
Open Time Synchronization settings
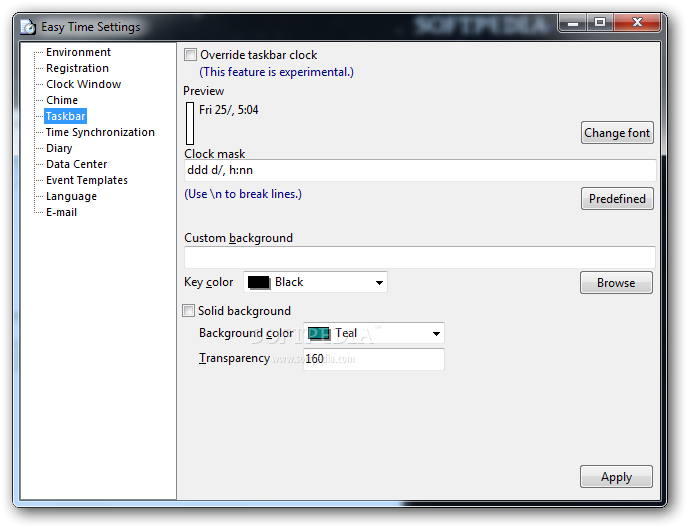point(100,132)
